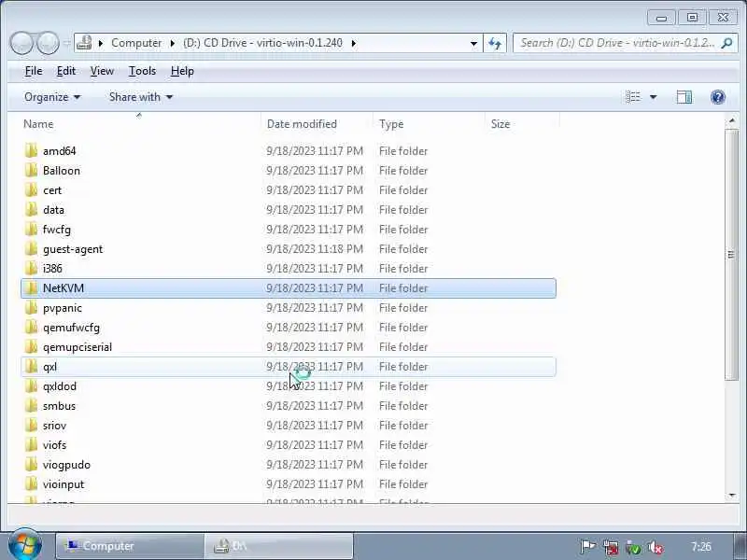The height and width of the screenshot is (560, 747).
Task: Open the amd64 folder icon
Action: tap(31, 151)
